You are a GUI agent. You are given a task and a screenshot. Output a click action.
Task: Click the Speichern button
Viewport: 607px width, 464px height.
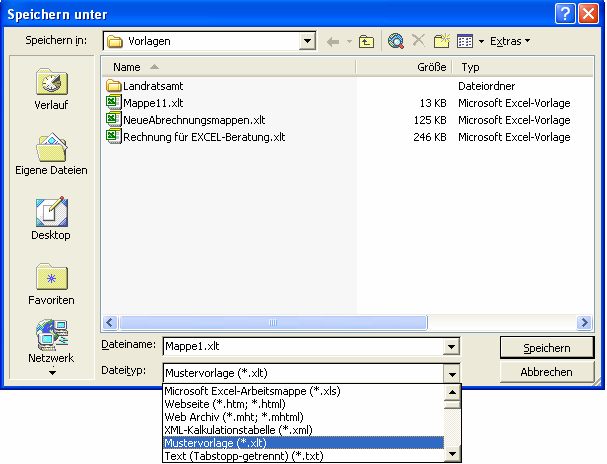point(547,348)
